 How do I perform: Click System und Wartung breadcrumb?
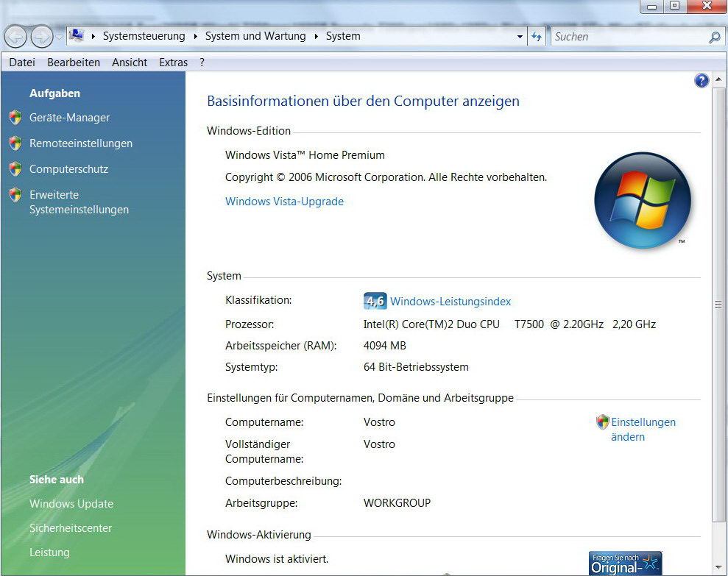pos(255,36)
